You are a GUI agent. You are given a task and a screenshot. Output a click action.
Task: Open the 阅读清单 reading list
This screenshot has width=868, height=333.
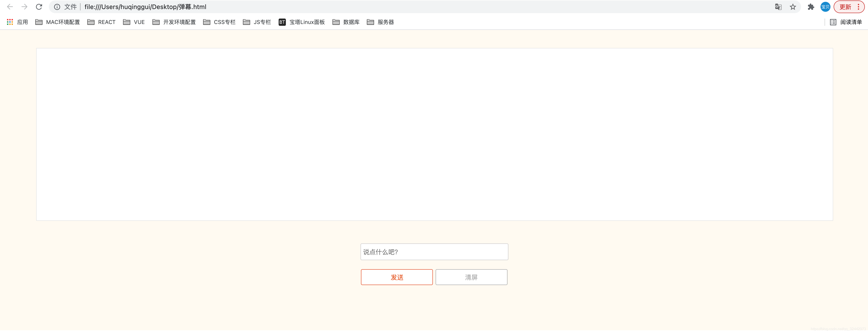(x=846, y=22)
